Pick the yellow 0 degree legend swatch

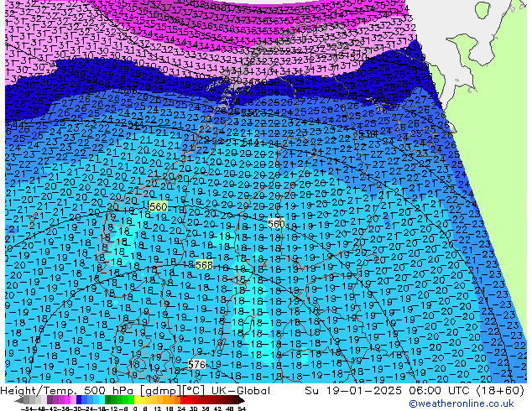click(137, 399)
